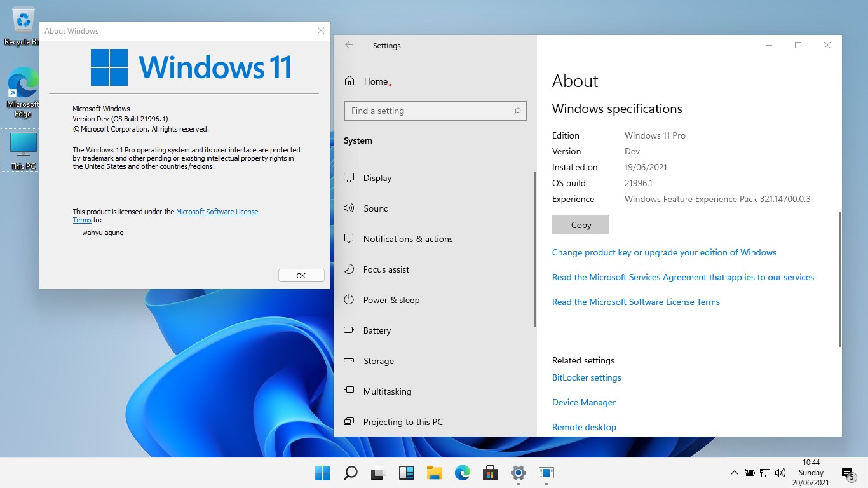Image resolution: width=868 pixels, height=488 pixels.
Task: Click the Installed on date "19/06/2021"
Action: pos(646,167)
